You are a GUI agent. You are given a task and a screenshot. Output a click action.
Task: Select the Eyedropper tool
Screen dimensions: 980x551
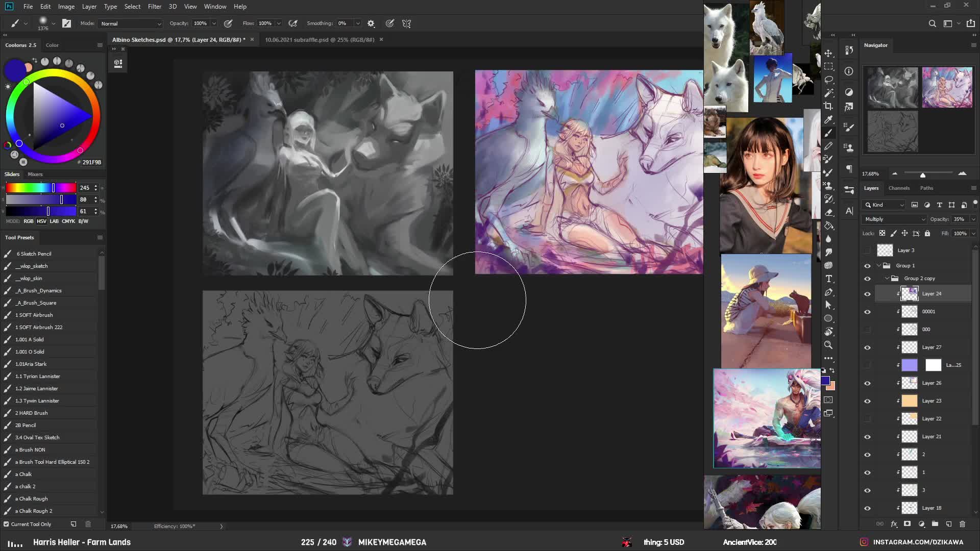[x=828, y=119]
